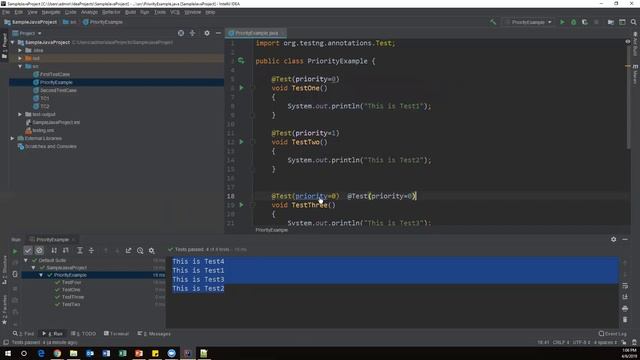
Task: Hide the Run tool window
Action: coord(625,240)
